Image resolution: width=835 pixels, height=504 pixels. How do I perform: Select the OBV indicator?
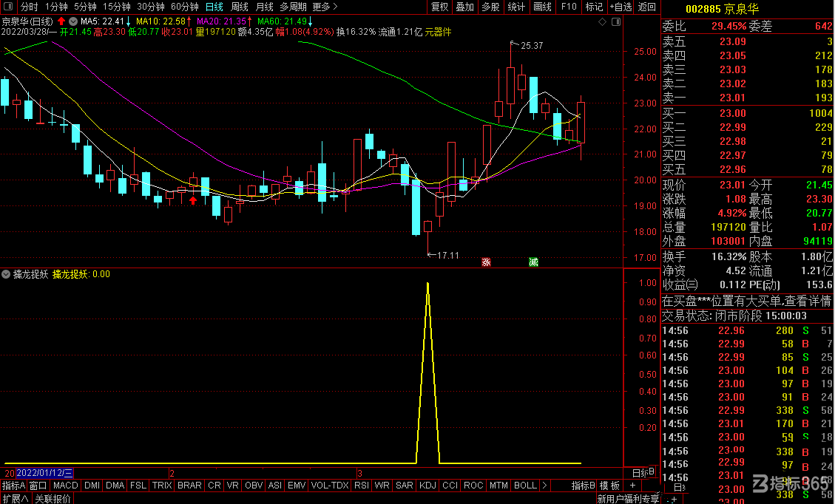pyautogui.click(x=254, y=486)
